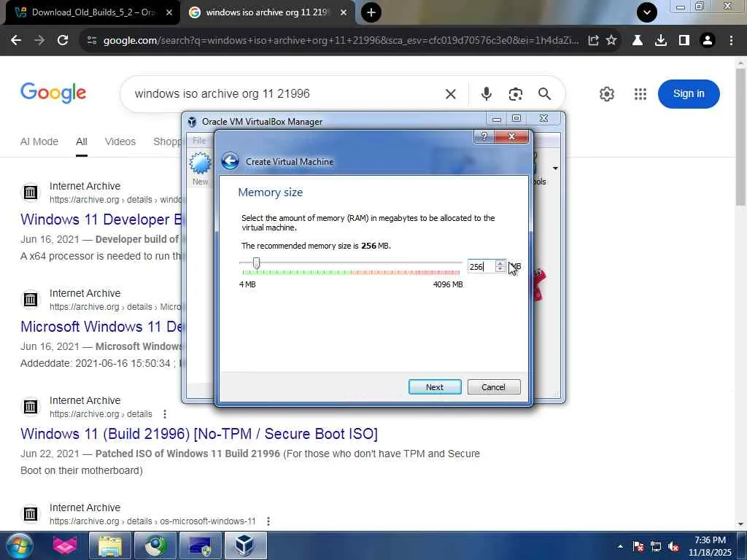The height and width of the screenshot is (560, 747).
Task: Open the browser downloads icon
Action: click(x=660, y=41)
